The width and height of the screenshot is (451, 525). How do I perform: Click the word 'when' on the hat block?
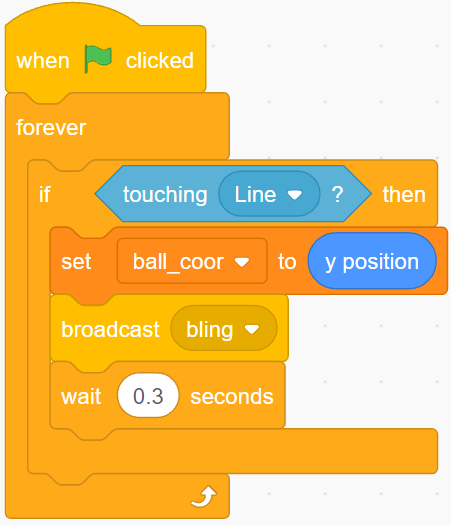pos(43,61)
